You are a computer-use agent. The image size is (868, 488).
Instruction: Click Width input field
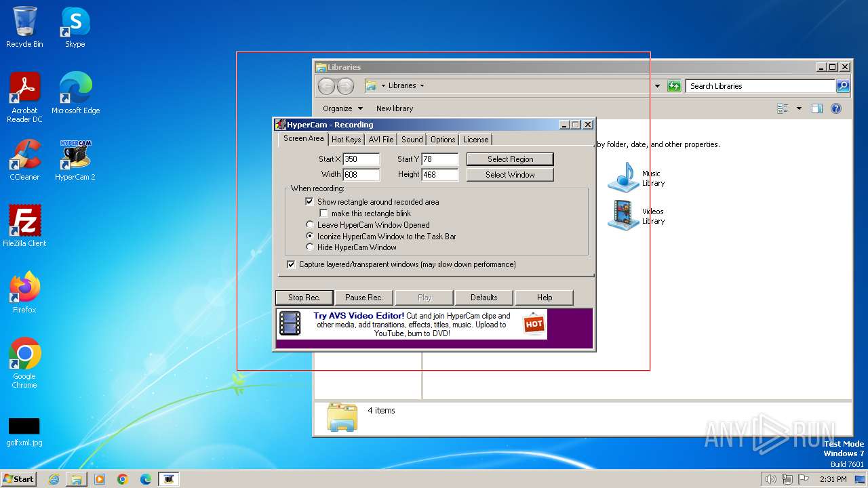point(361,175)
